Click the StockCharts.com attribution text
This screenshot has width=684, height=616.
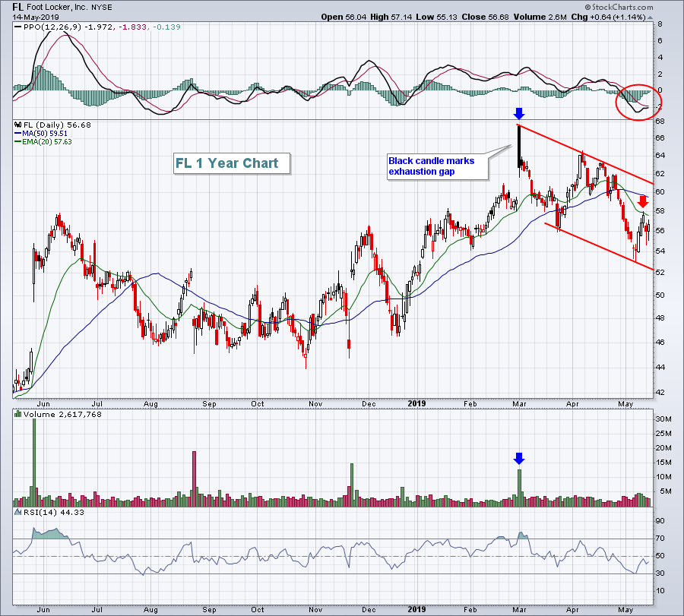(622, 7)
